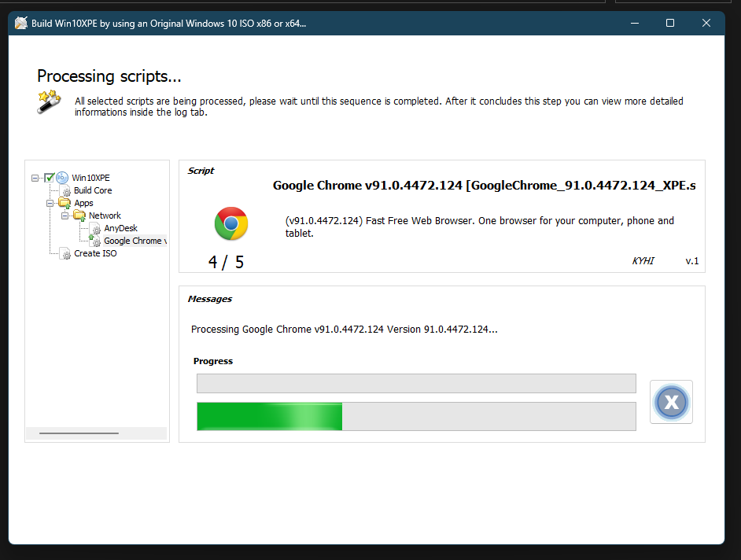Click the Progress label
Image resolution: width=741 pixels, height=560 pixels.
click(213, 361)
